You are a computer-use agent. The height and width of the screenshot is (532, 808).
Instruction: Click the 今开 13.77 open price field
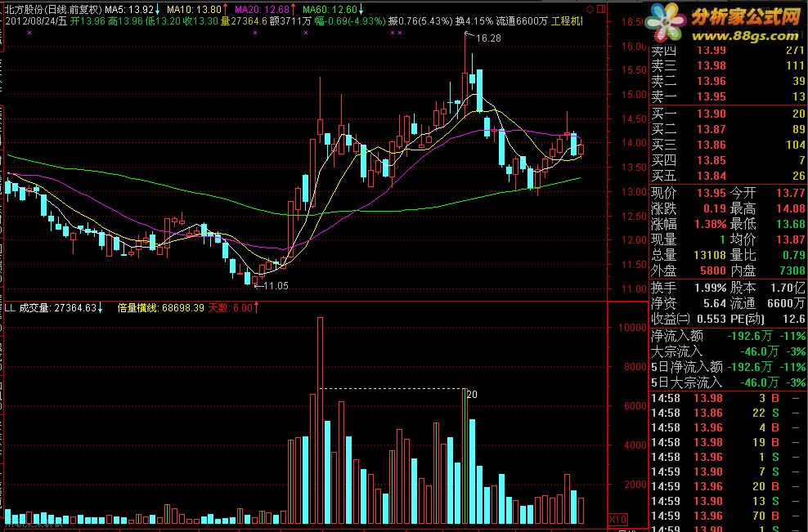coord(768,193)
